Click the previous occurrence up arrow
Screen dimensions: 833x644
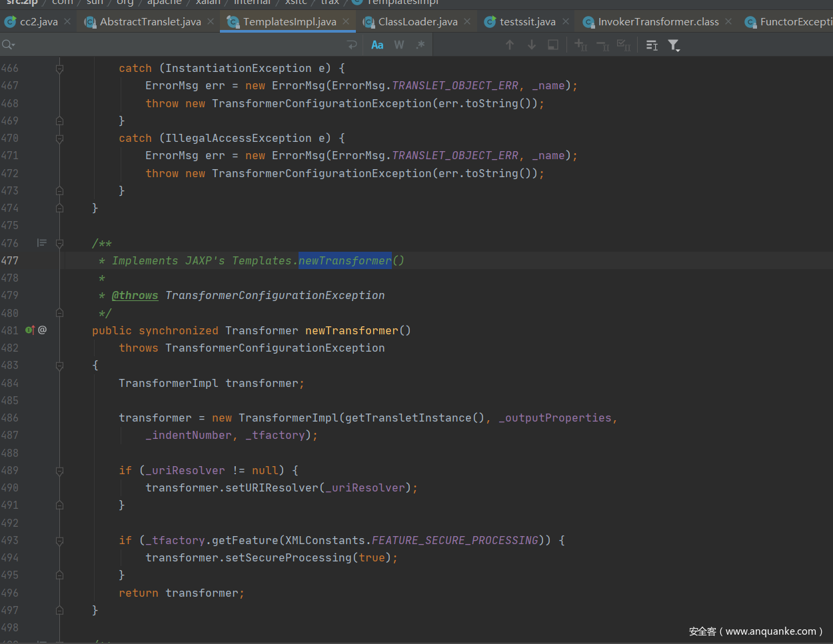[510, 45]
